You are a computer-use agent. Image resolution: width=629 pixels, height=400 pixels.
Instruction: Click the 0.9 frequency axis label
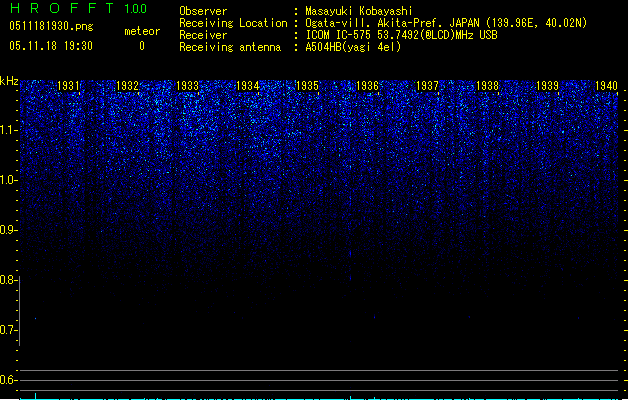coord(8,230)
